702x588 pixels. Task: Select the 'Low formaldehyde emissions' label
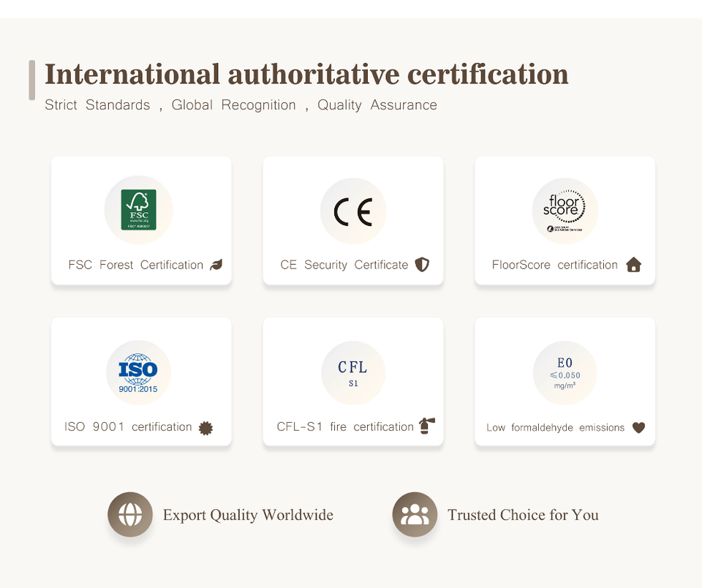[556, 428]
